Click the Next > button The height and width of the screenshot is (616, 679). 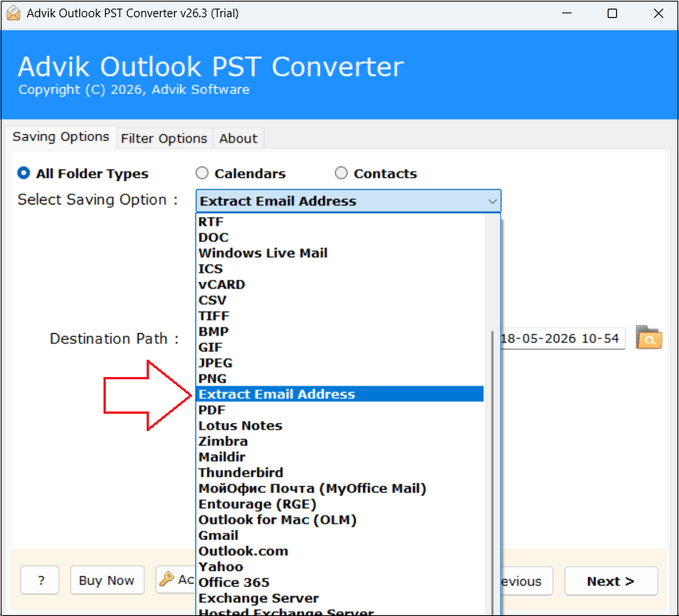pyautogui.click(x=611, y=581)
